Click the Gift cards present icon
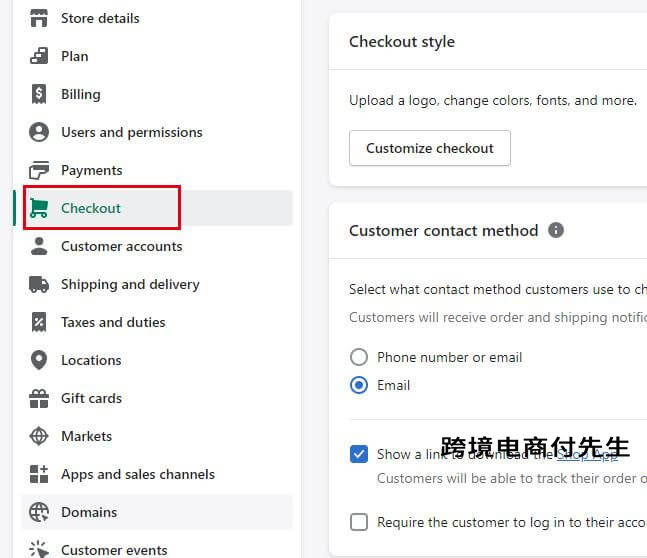Screen dimensions: 647x558 39,399
